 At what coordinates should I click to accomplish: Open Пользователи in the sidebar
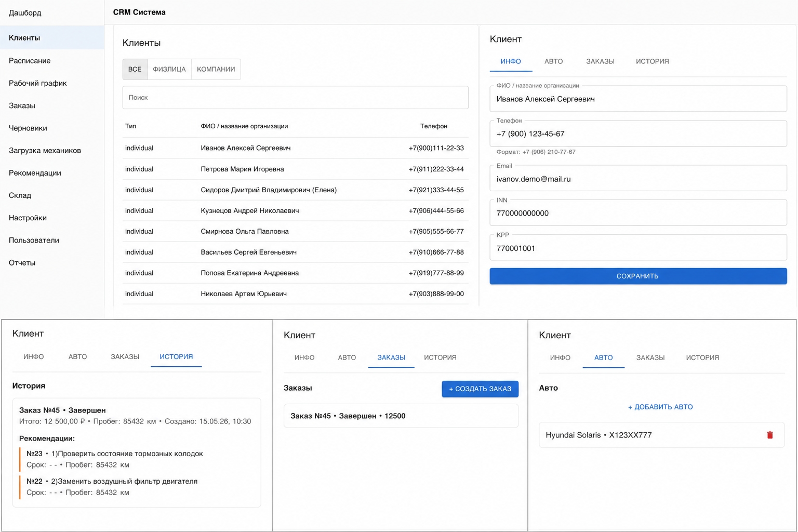pyautogui.click(x=34, y=240)
